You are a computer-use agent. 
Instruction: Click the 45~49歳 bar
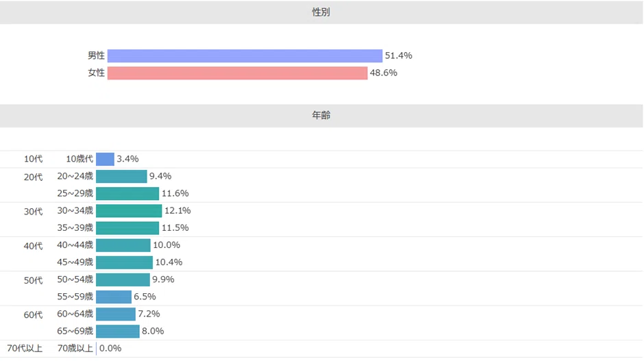click(x=125, y=262)
